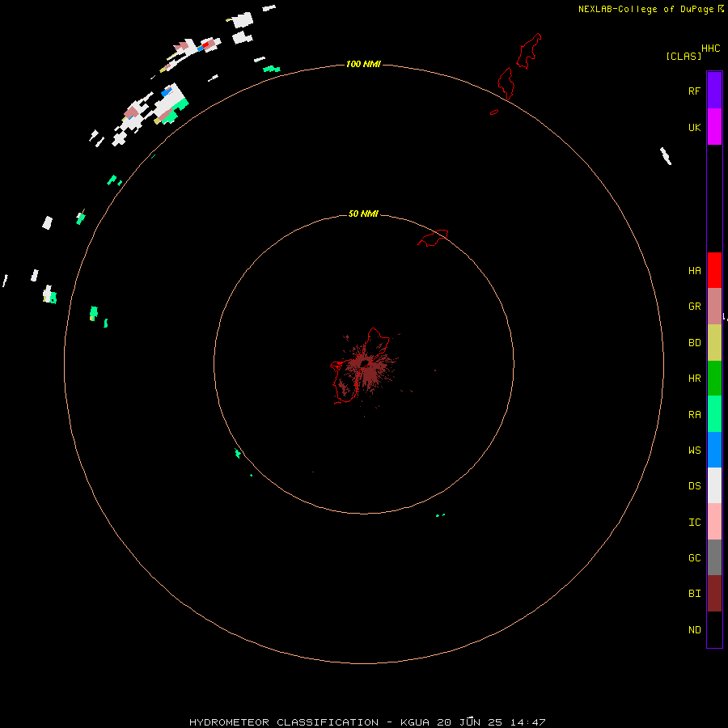Click the 'BD' legend label
The width and height of the screenshot is (728, 728).
click(x=695, y=343)
